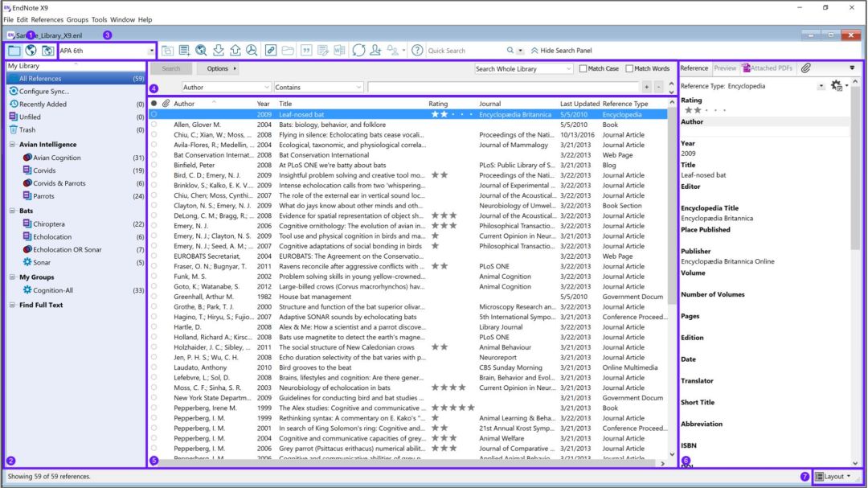Screen dimensions: 868x488
Task: Click the paperclip attach file icon
Action: (806, 68)
